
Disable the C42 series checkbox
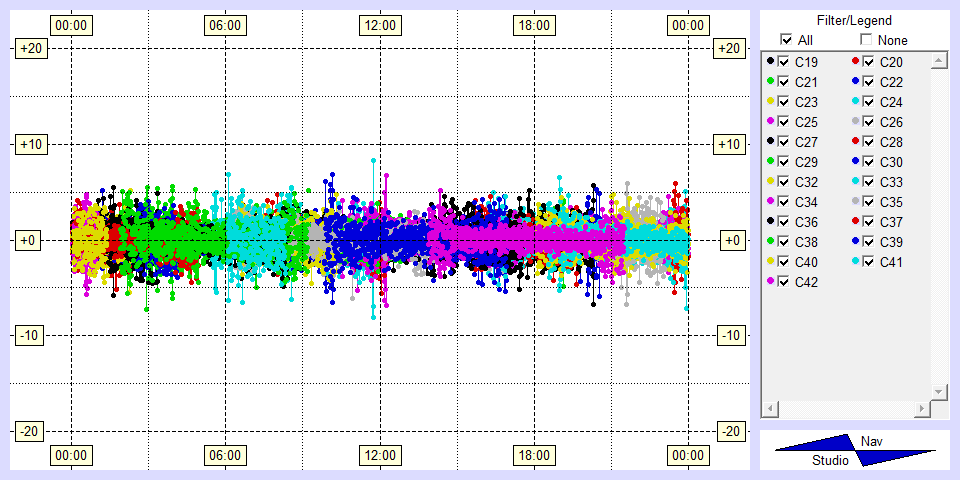[784, 282]
